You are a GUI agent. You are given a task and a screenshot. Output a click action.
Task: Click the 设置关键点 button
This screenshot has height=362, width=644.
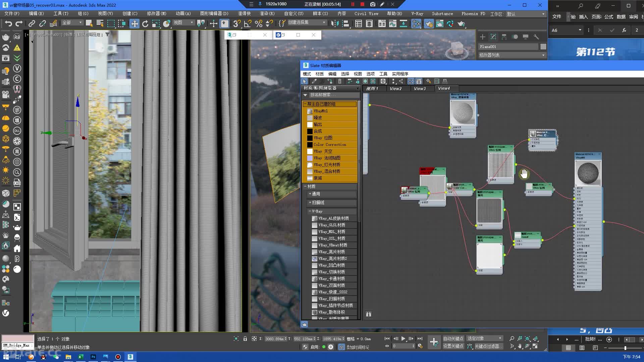click(x=453, y=346)
